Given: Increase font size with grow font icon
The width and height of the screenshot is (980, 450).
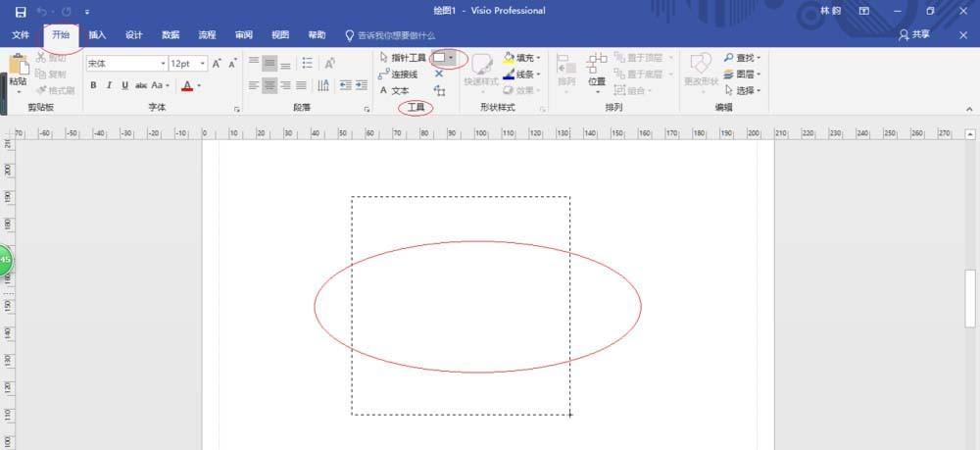Looking at the screenshot, I should click(217, 63).
